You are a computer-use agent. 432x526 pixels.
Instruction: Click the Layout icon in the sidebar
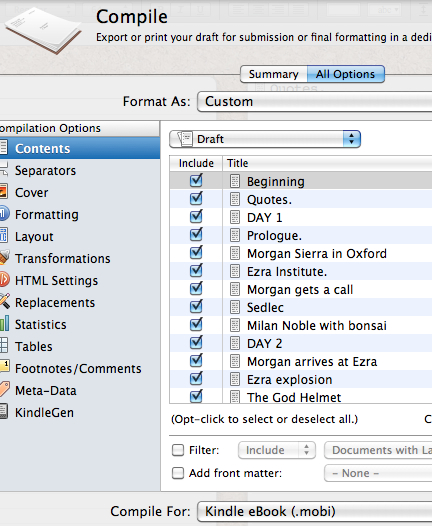point(4,235)
